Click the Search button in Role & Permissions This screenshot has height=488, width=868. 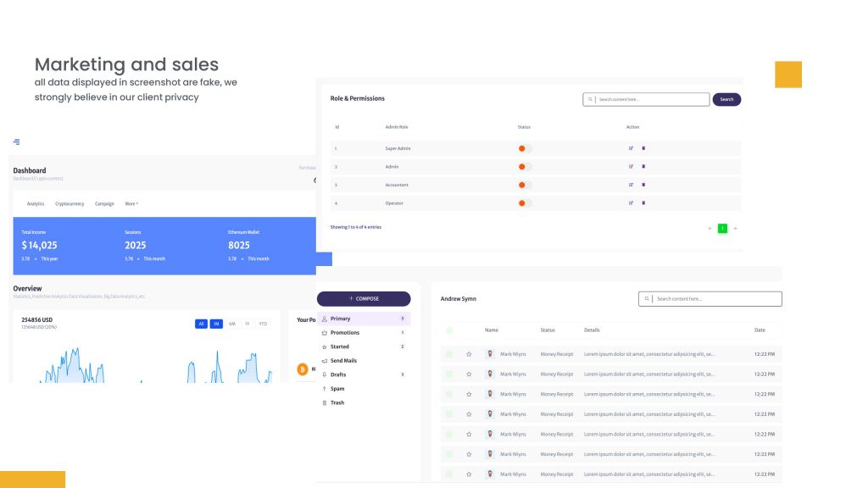click(726, 99)
